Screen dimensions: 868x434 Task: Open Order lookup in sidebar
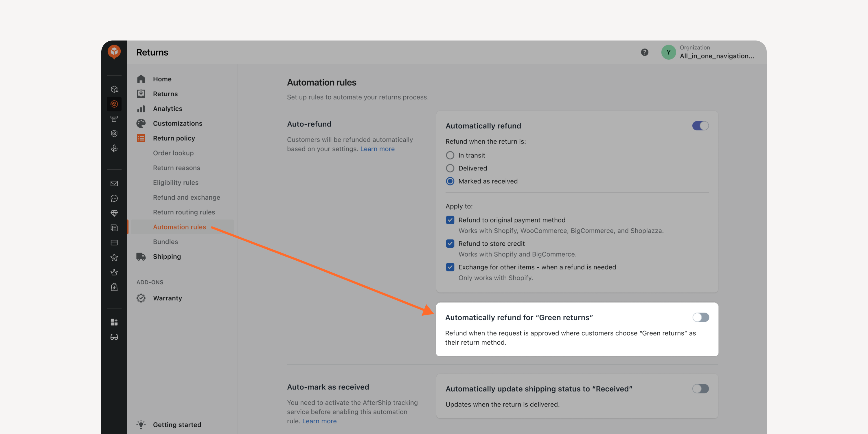(173, 153)
